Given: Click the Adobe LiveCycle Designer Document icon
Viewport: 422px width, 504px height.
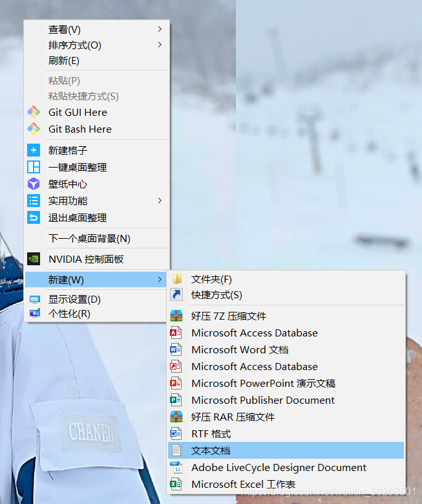Looking at the screenshot, I should point(176,467).
